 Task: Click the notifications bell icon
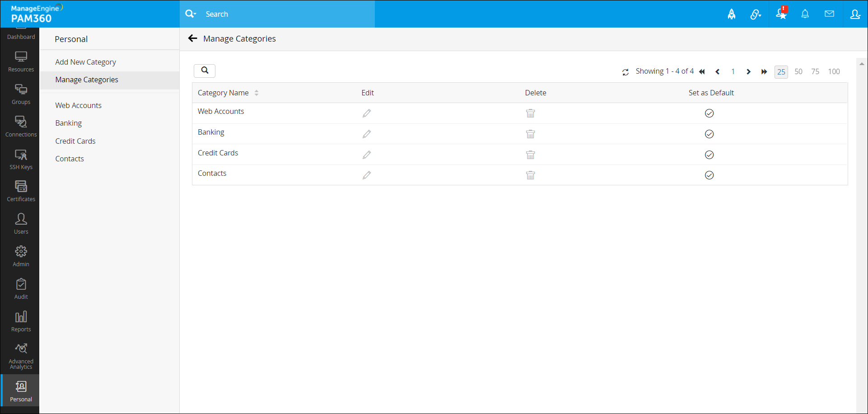click(805, 14)
